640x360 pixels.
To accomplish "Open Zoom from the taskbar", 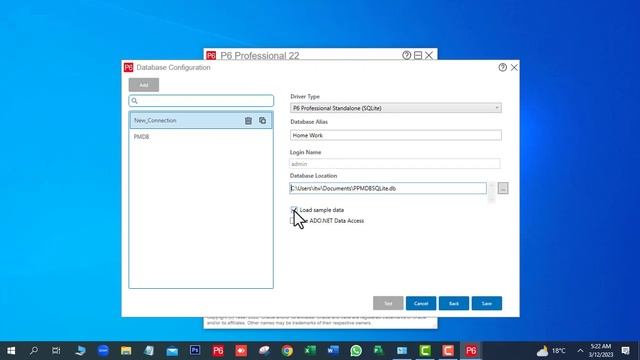I will click(x=103, y=351).
